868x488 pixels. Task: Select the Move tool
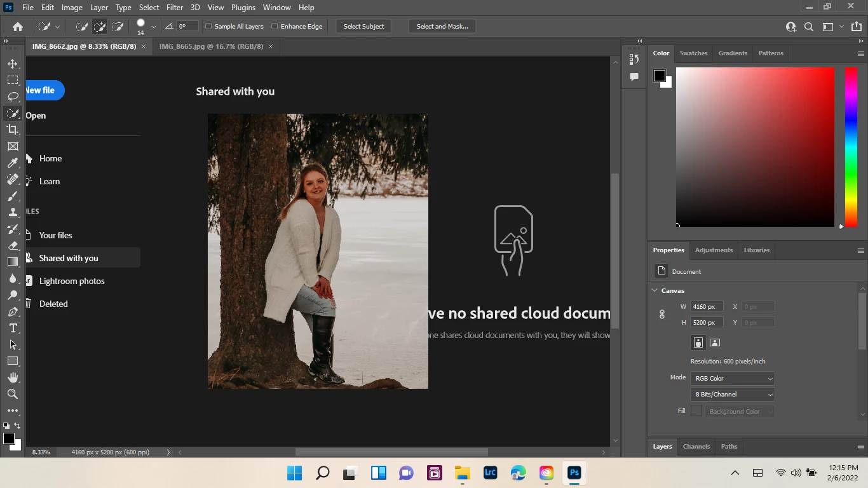tap(13, 64)
